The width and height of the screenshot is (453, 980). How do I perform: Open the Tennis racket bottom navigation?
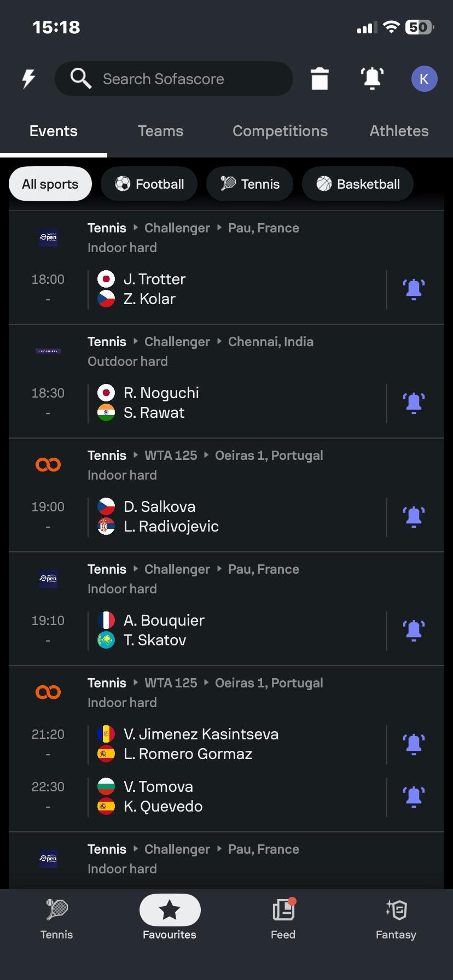click(x=57, y=919)
